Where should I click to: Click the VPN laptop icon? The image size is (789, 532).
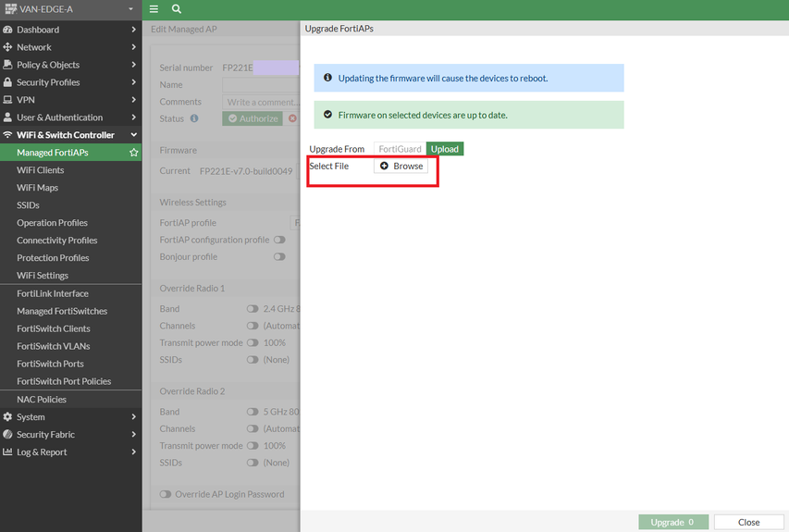coord(7,100)
